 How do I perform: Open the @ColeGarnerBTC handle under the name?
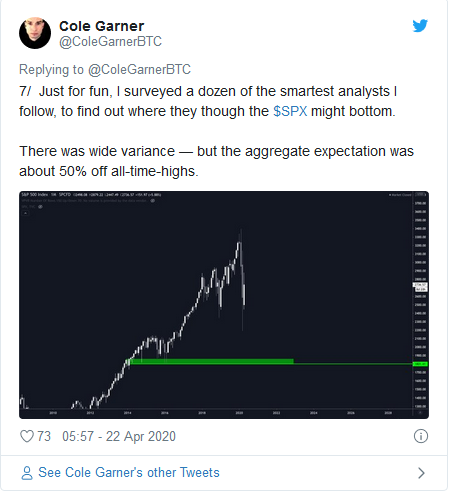110,42
